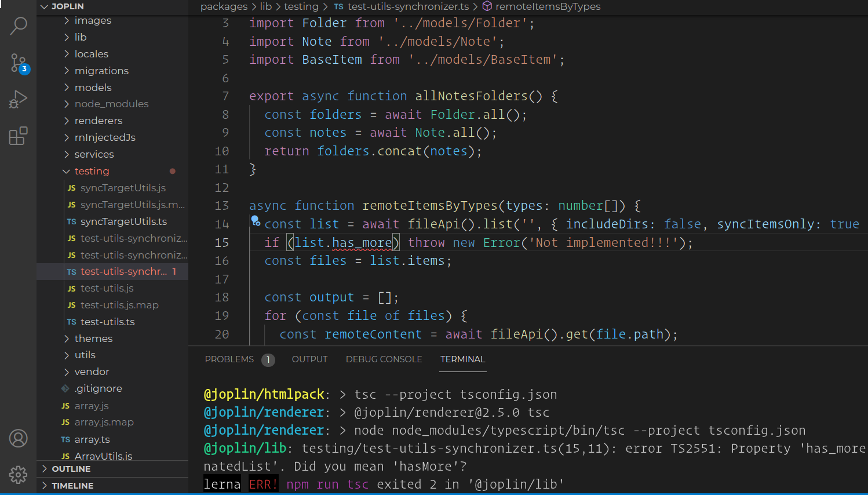Open Source Control view with 3 changes
Viewport: 868px width, 495px height.
[19, 63]
